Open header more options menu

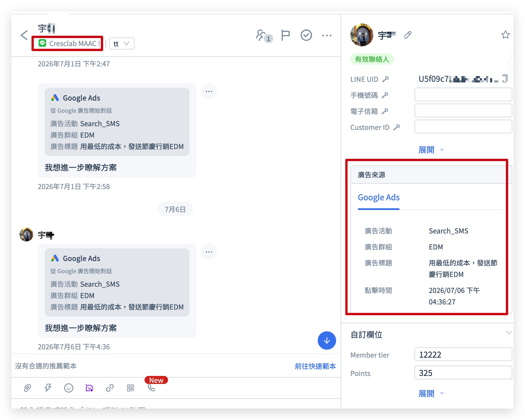tap(327, 35)
